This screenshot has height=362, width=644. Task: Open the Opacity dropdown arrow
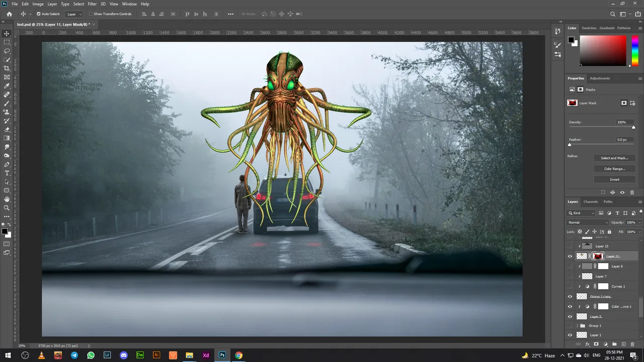click(x=639, y=222)
